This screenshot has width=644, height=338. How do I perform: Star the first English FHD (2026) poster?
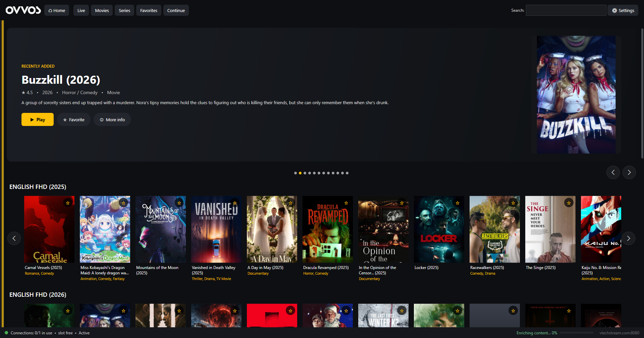click(68, 311)
